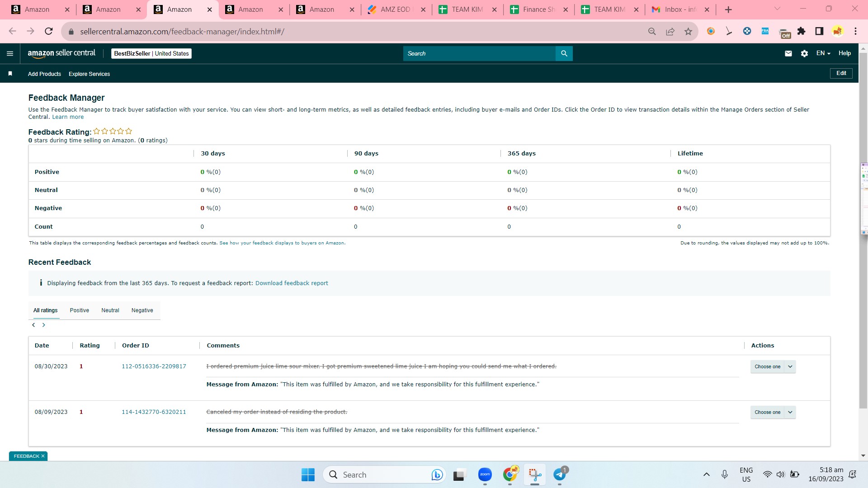Viewport: 868px width, 488px height.
Task: Open the browser extensions puzzle icon
Action: tap(802, 31)
